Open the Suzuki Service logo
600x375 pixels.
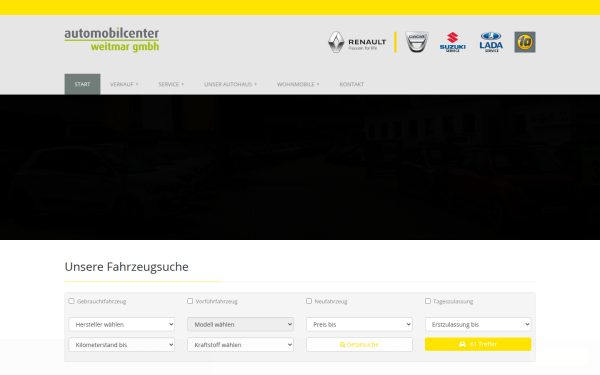(x=453, y=42)
